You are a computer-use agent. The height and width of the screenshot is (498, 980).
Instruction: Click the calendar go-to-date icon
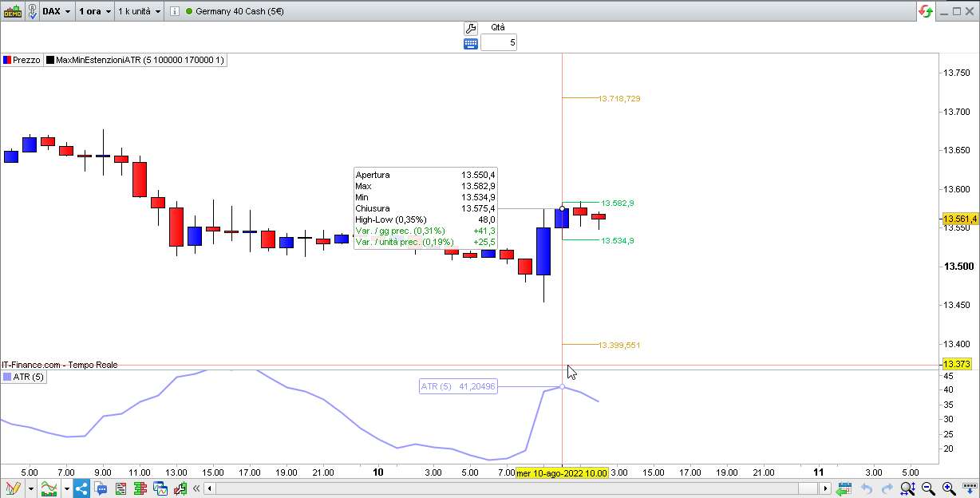[x=844, y=488]
